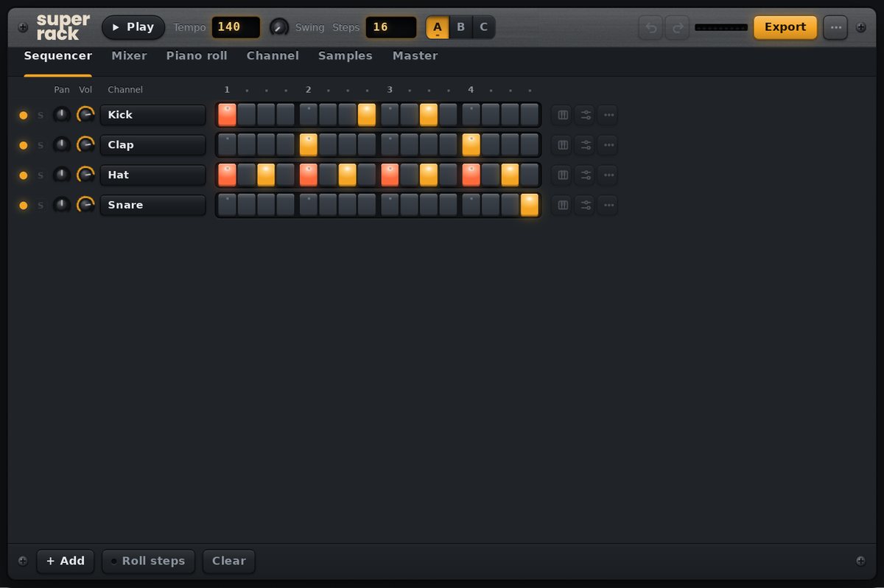The height and width of the screenshot is (588, 884).
Task: Enable Snare step 1
Action: 227,205
